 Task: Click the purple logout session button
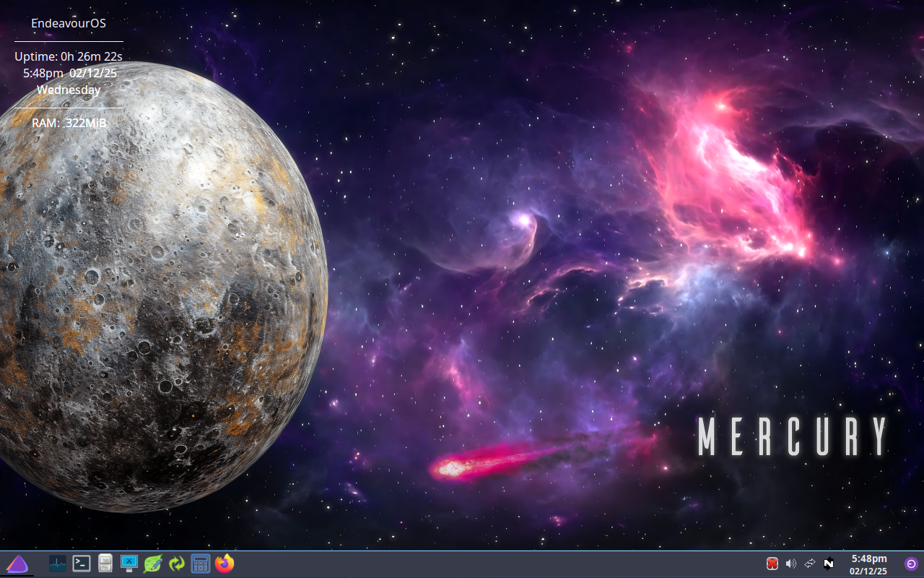(x=911, y=564)
